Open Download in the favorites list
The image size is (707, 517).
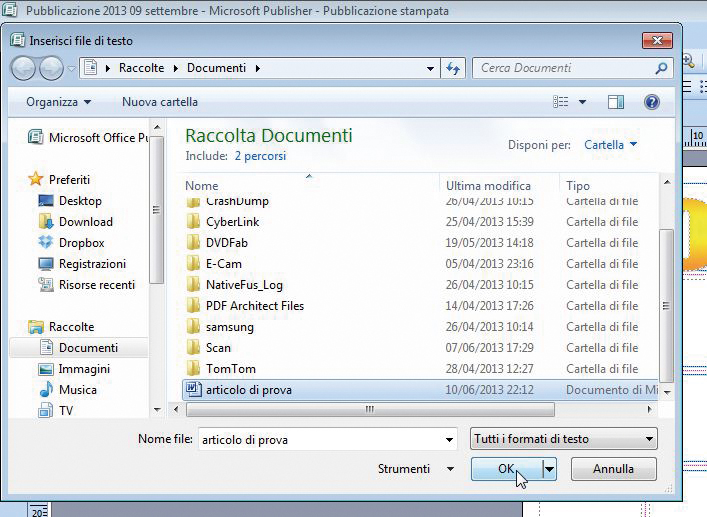click(x=76, y=222)
